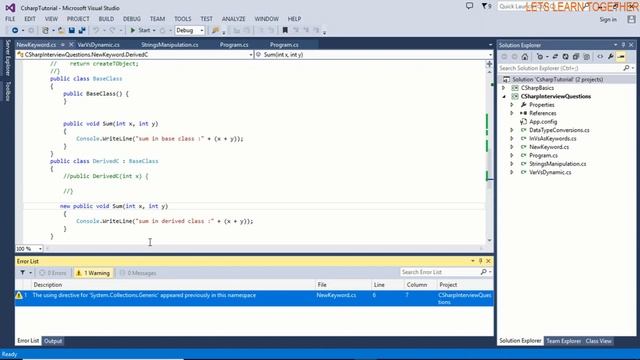This screenshot has width=640, height=360.
Task: Open the Server Explorer side tab
Action: (x=7, y=58)
